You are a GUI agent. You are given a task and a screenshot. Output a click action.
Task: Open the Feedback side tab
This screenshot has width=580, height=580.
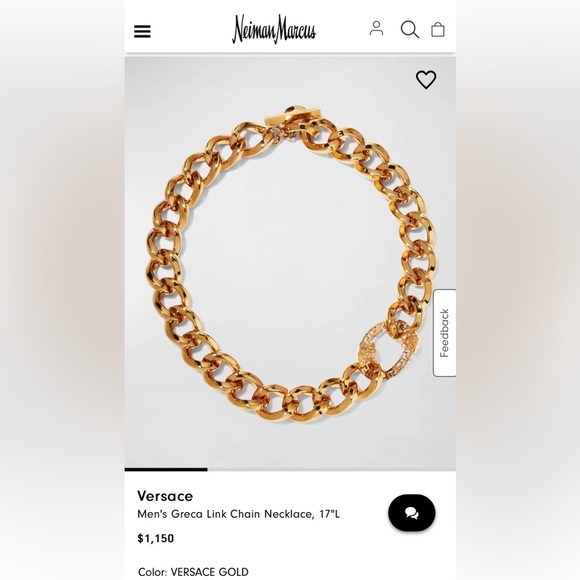point(445,333)
